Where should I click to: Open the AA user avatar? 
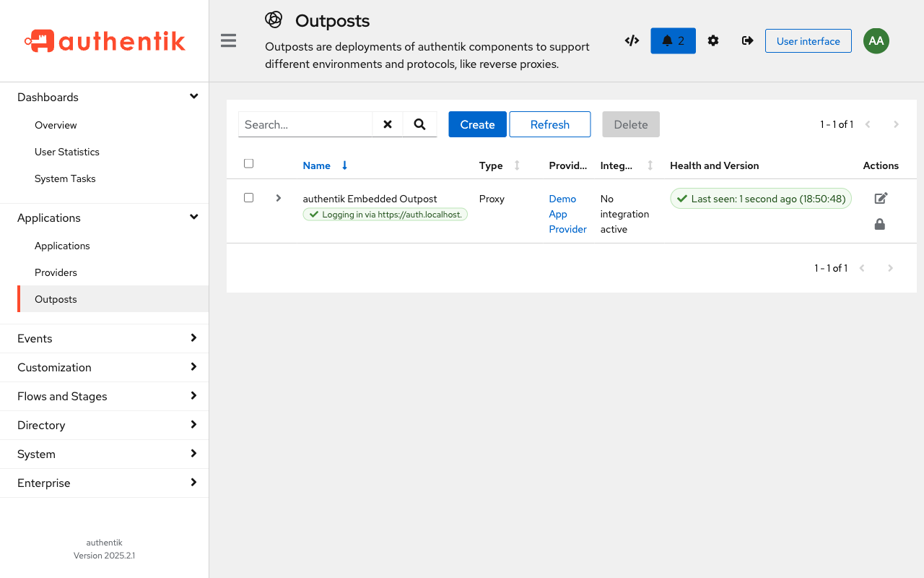pyautogui.click(x=876, y=40)
